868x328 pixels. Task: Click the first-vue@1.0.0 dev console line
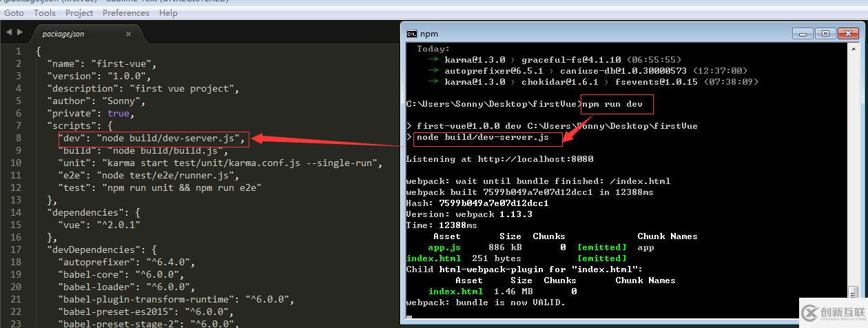pyautogui.click(x=552, y=126)
